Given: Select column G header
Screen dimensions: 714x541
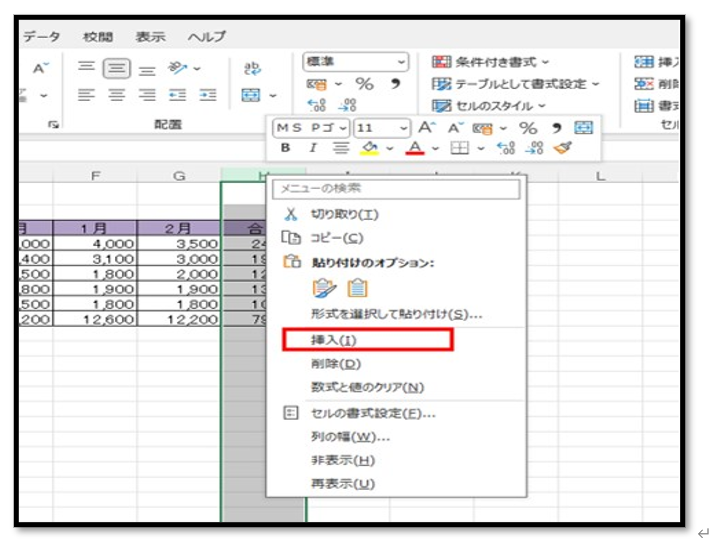Looking at the screenshot, I should 179,175.
